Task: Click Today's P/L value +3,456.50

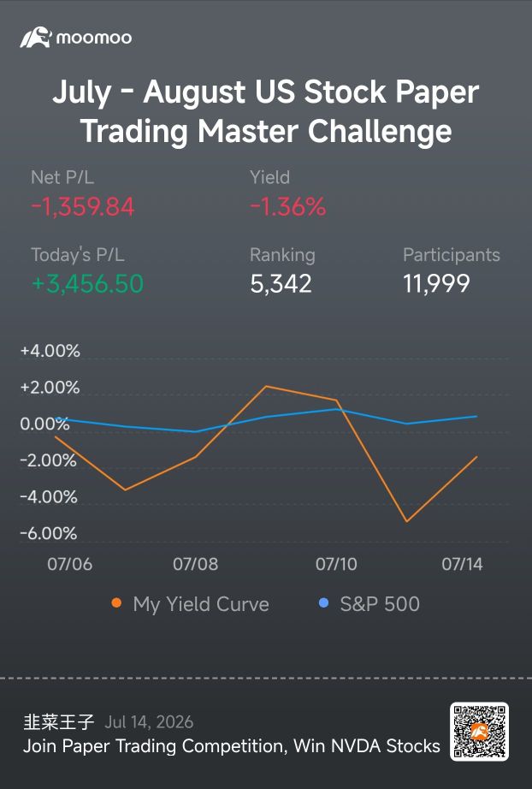Action: (x=87, y=283)
